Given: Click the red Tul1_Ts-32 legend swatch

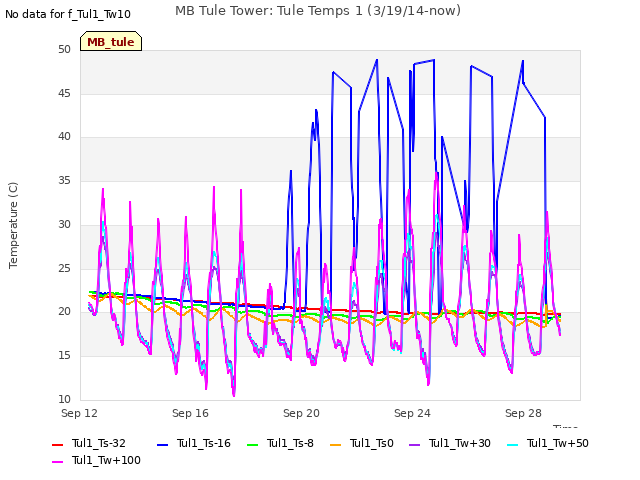Looking at the screenshot, I should (58, 444).
